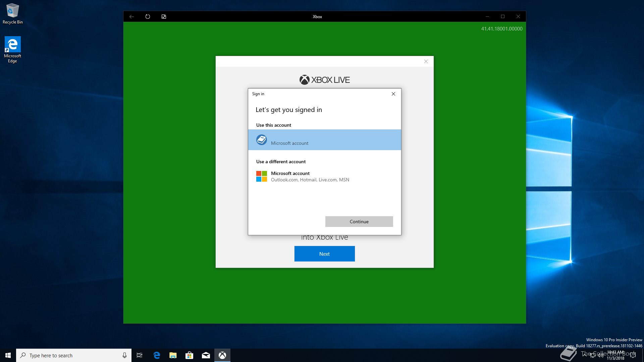Viewport: 644px width, 362px height.
Task: Minimize the Xbox window
Action: [487, 16]
